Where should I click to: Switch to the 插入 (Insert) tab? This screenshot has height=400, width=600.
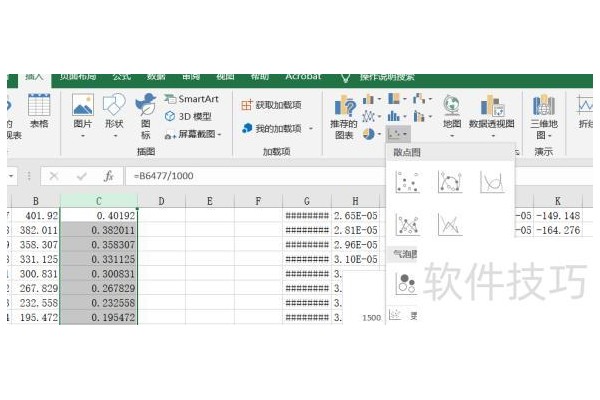pos(34,77)
